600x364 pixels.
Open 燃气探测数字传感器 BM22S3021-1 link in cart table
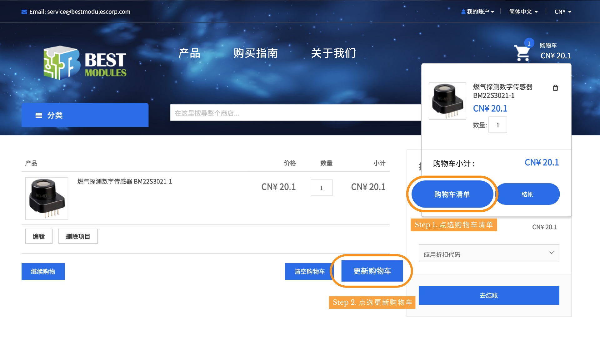[x=125, y=181]
